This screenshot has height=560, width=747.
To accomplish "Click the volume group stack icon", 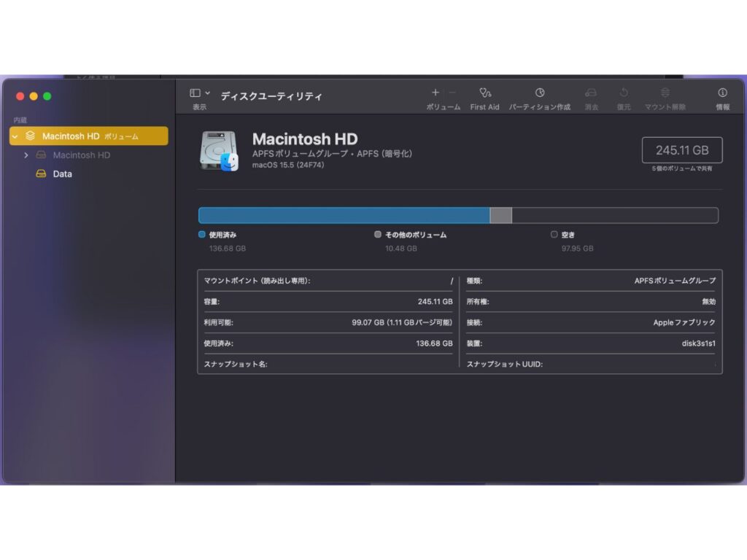I will click(x=31, y=136).
